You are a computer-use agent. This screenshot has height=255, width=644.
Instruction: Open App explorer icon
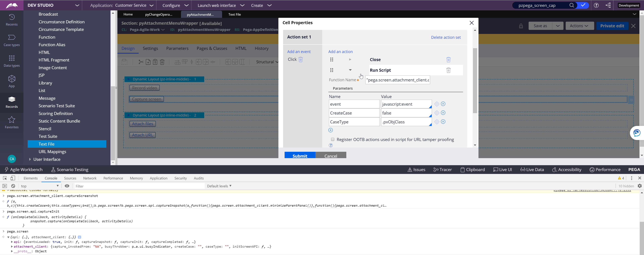(x=12, y=82)
